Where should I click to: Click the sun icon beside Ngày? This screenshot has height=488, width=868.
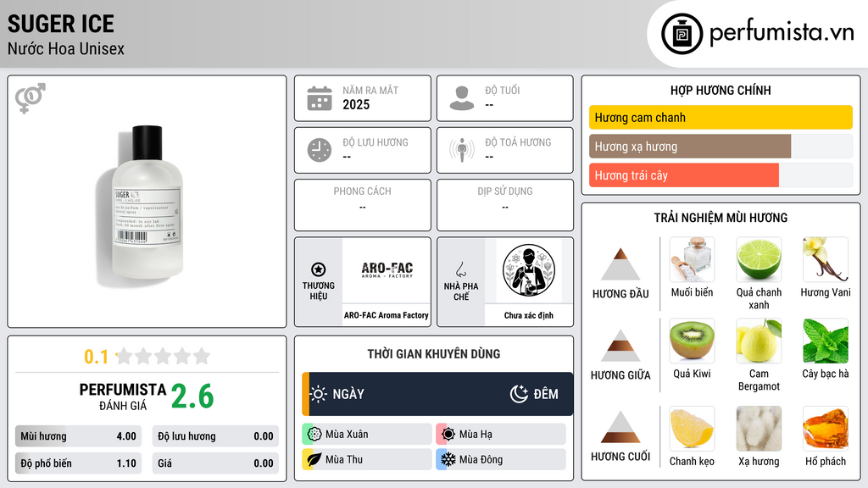319,394
